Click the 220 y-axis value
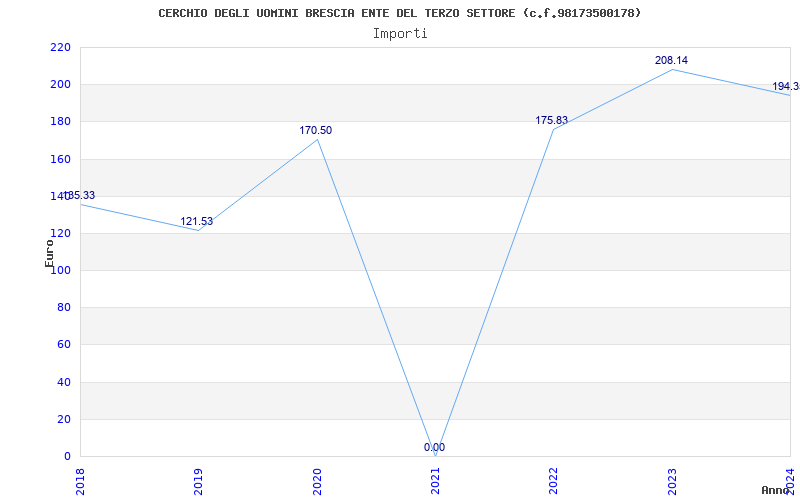Screen dimensions: 800x500 click(60, 47)
